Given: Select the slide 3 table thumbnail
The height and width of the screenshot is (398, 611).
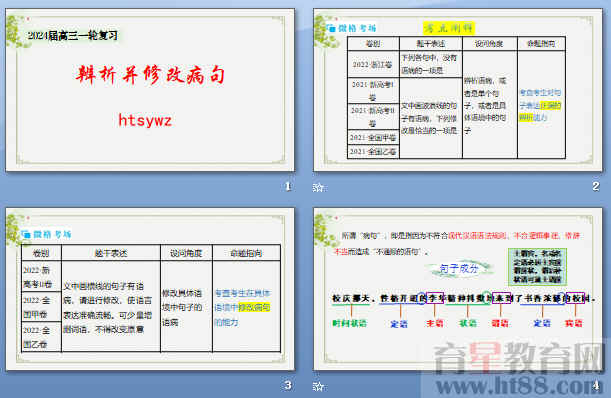Looking at the screenshot, I should (x=150, y=289).
